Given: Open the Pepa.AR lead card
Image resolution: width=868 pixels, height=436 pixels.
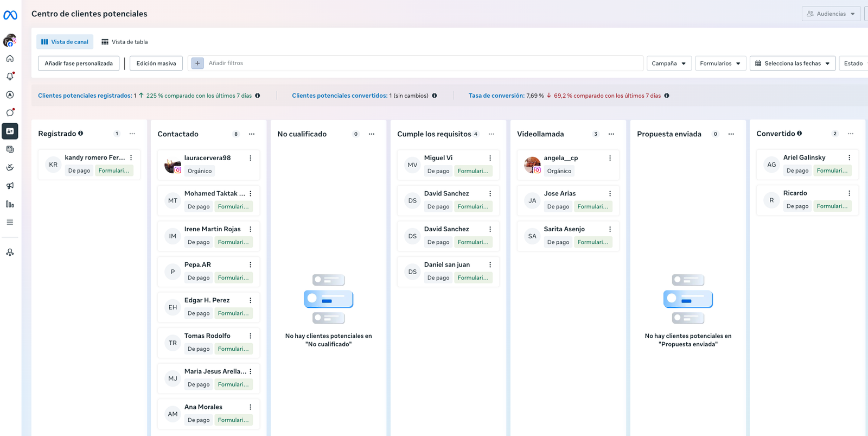Looking at the screenshot, I should pos(209,271).
